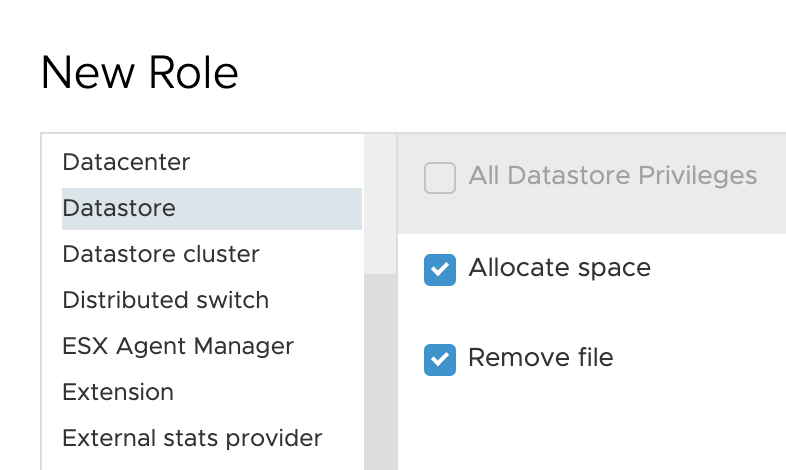
Task: Uncheck the Remove file checkbox
Action: (x=440, y=360)
